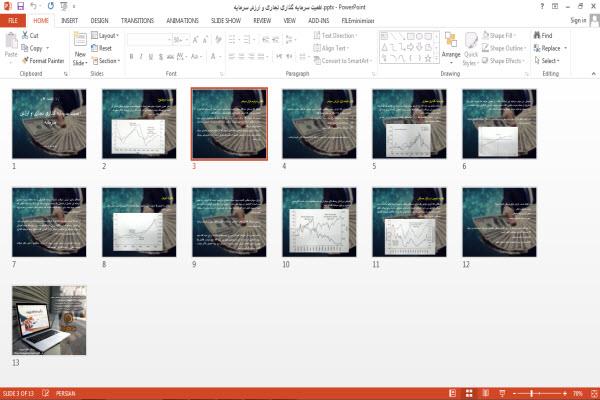Image resolution: width=600 pixels, height=400 pixels.
Task: Open Find with the binoculars icon
Action: (x=537, y=35)
